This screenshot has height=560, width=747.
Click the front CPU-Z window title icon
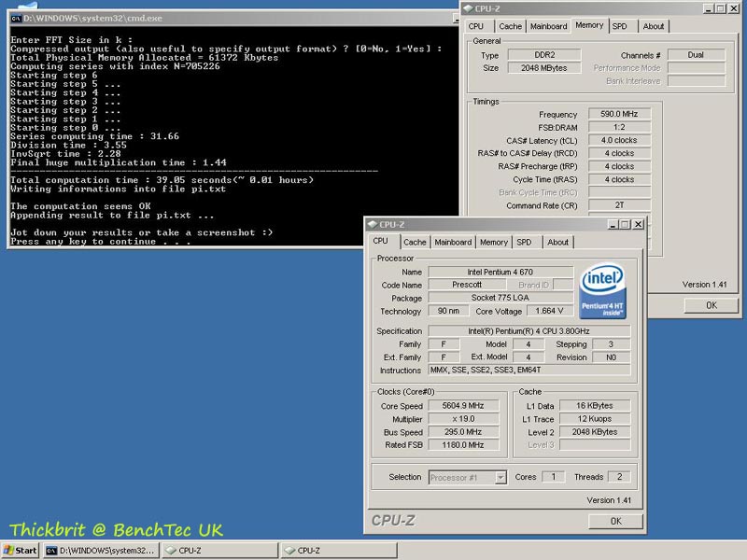[373, 224]
